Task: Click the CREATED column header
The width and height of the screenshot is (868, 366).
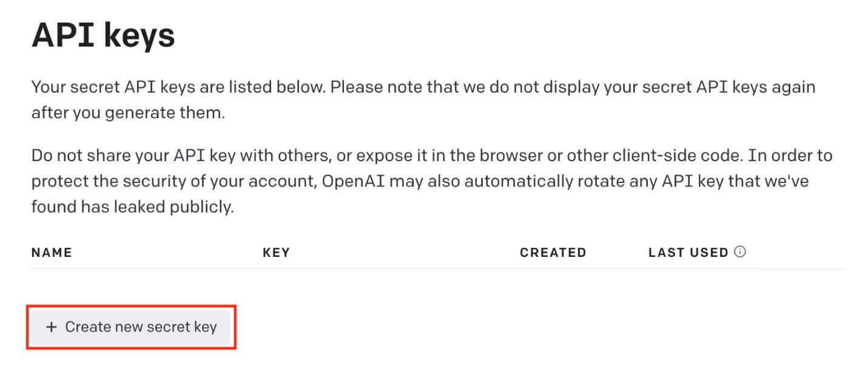Action: [553, 253]
